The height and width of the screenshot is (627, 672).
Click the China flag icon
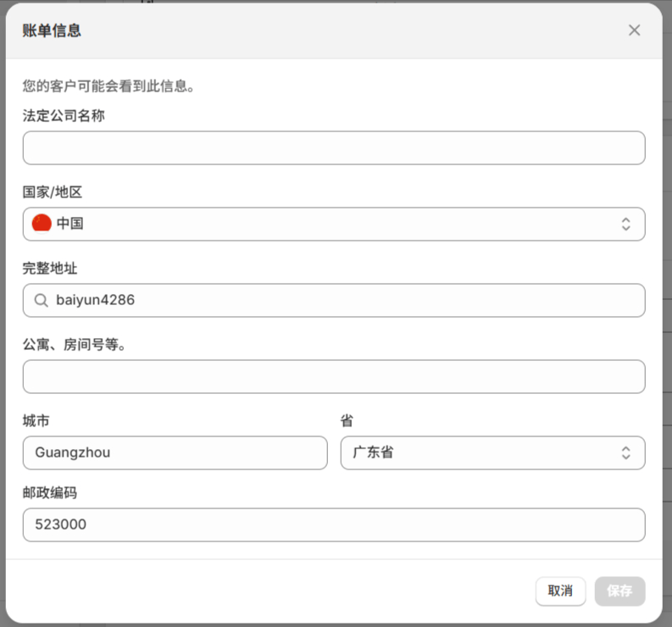42,224
